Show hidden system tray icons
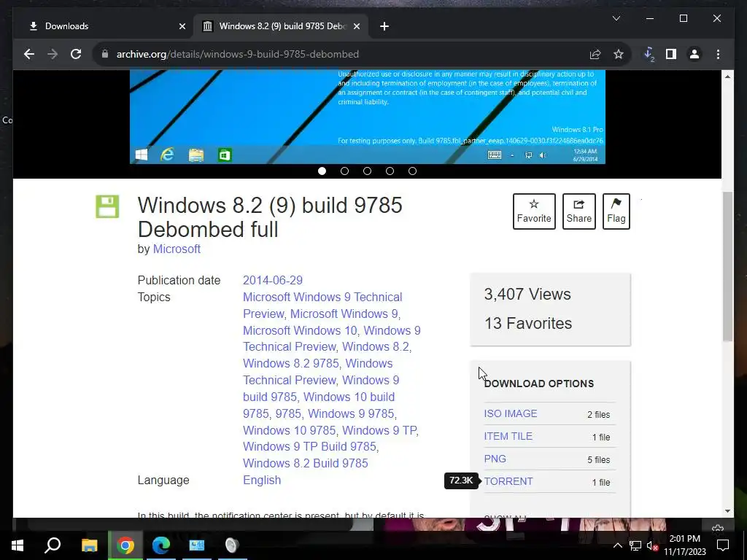 [x=617, y=545]
